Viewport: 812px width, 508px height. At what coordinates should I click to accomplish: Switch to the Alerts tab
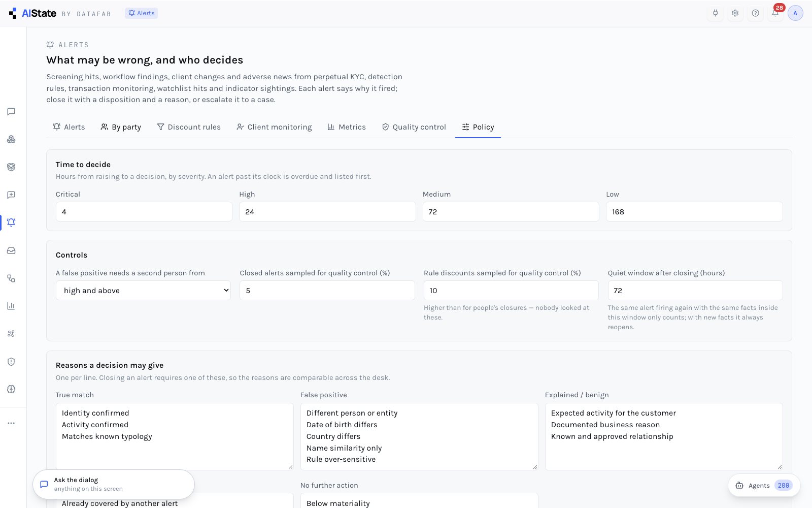pos(69,127)
